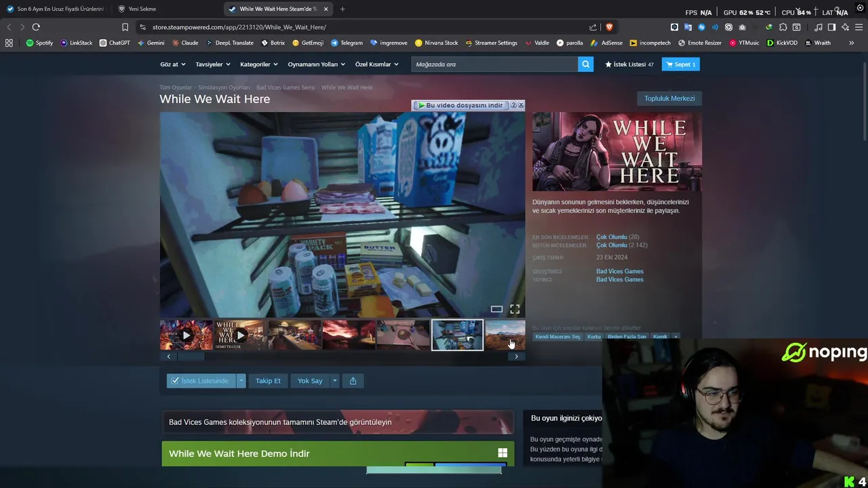Play the first trailer thumbnail
This screenshot has width=868, height=488.
click(186, 335)
